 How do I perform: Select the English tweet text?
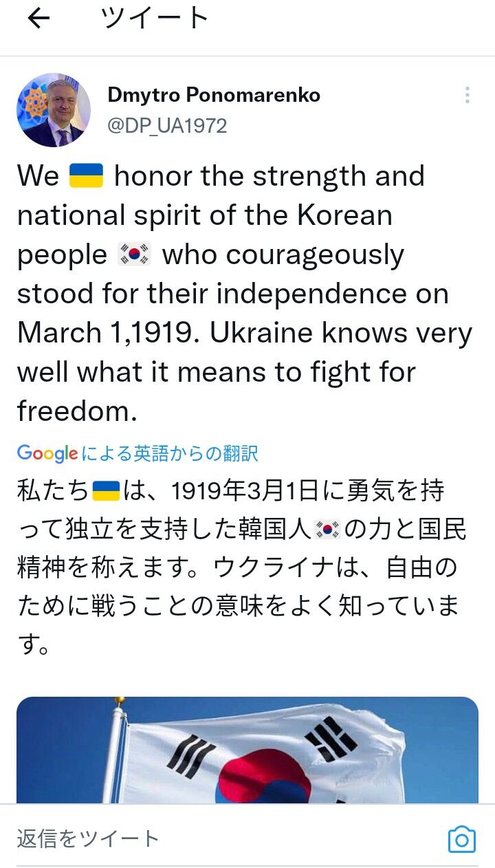[x=245, y=294]
